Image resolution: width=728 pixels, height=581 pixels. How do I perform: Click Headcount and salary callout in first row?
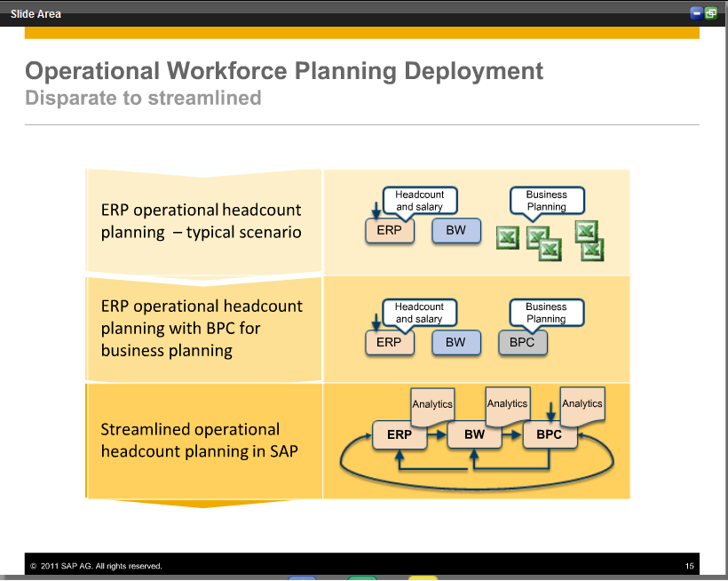(x=419, y=201)
